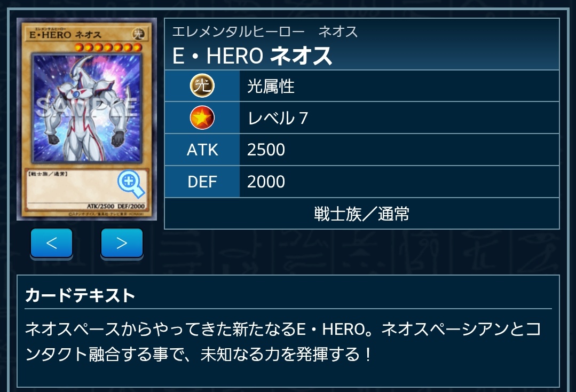Click the カードテキスト section heading

click(80, 295)
